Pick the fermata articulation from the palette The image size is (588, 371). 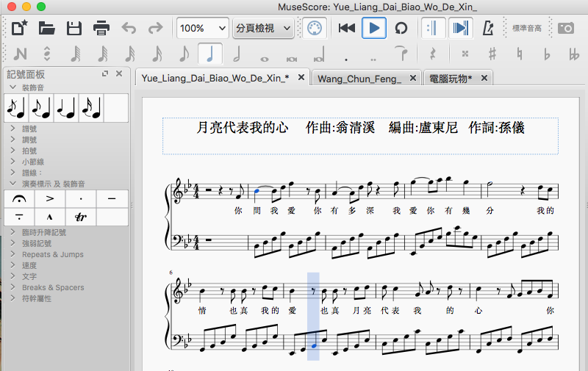coord(19,198)
